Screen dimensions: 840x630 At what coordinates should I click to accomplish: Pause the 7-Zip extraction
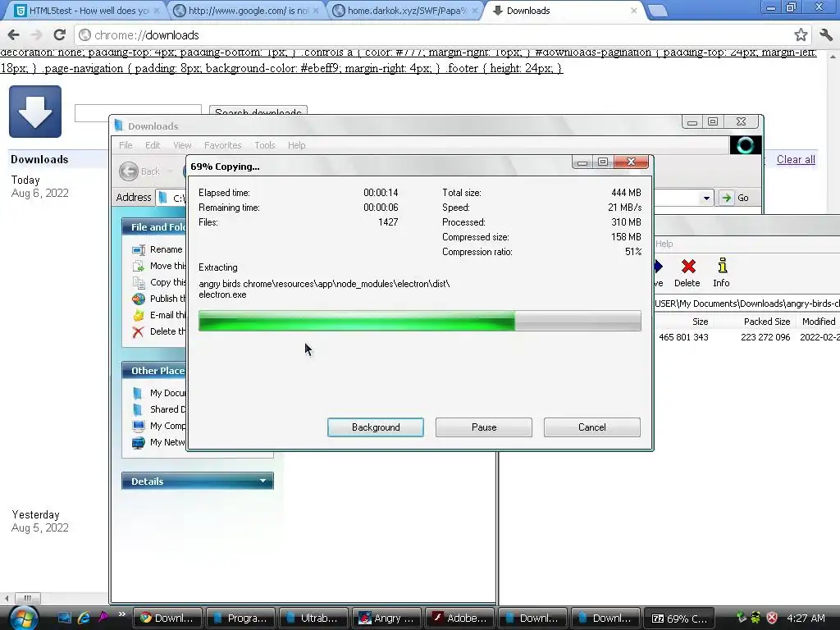[484, 427]
